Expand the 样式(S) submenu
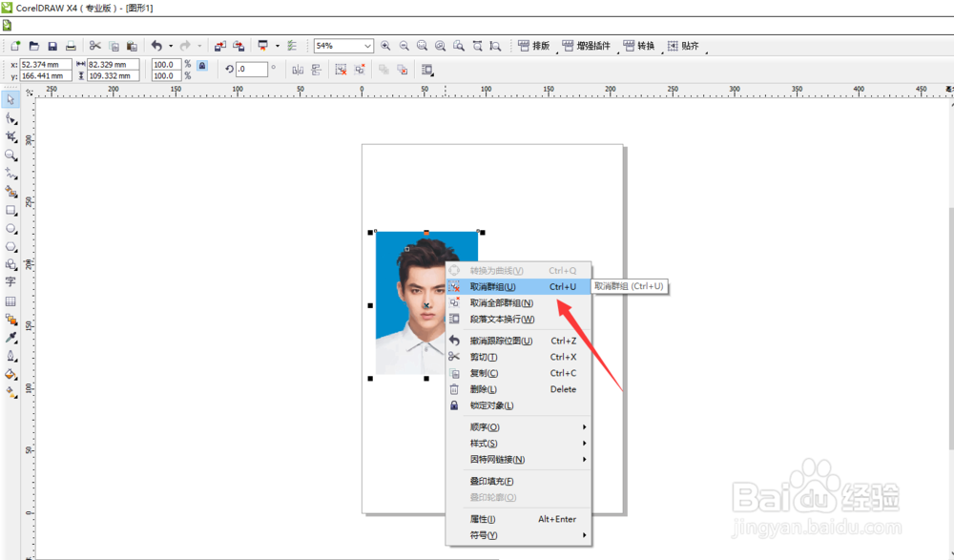The height and width of the screenshot is (560, 954). 519,443
